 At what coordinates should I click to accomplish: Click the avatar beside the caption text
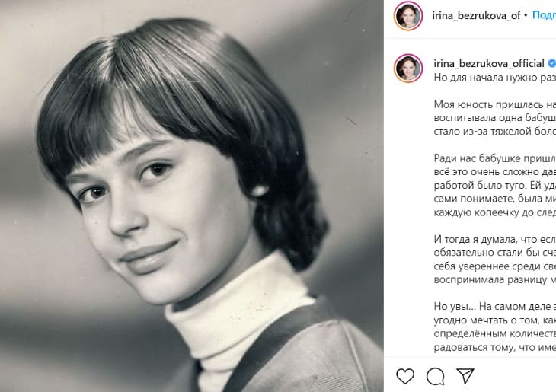[408, 68]
